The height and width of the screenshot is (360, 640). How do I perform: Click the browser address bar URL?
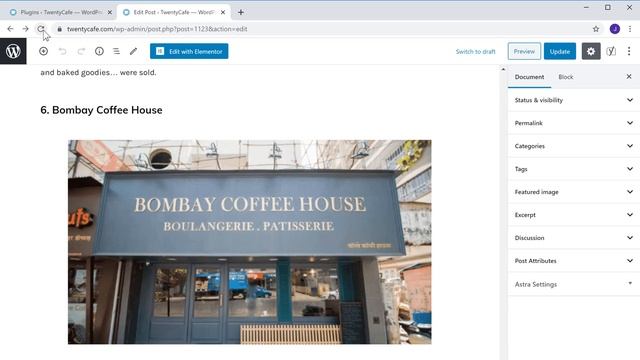(157, 29)
